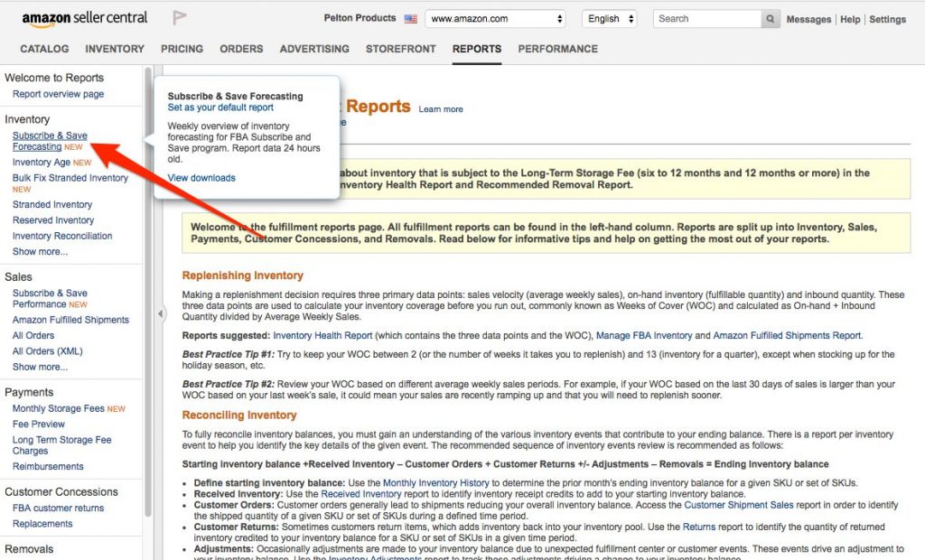This screenshot has height=560, width=925.
Task: Collapse the left sidebar with arrow handle
Action: pyautogui.click(x=161, y=314)
